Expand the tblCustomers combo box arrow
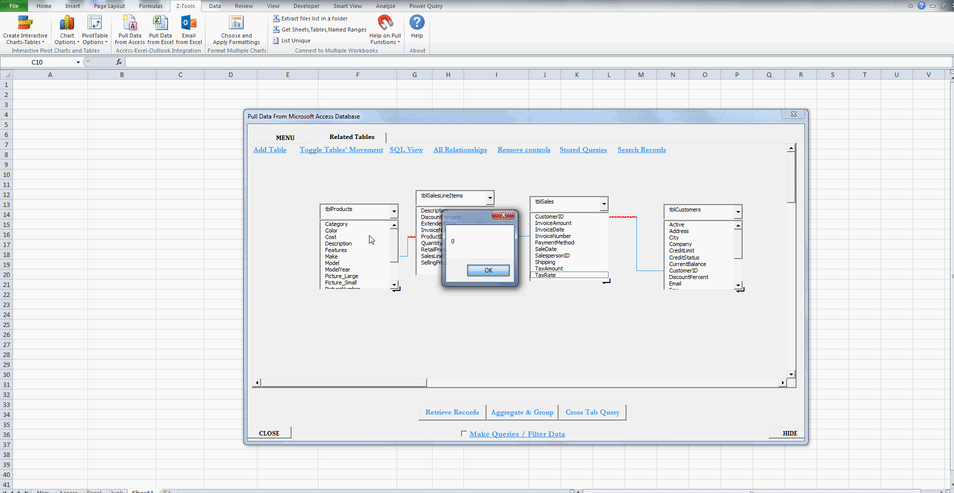 (737, 212)
